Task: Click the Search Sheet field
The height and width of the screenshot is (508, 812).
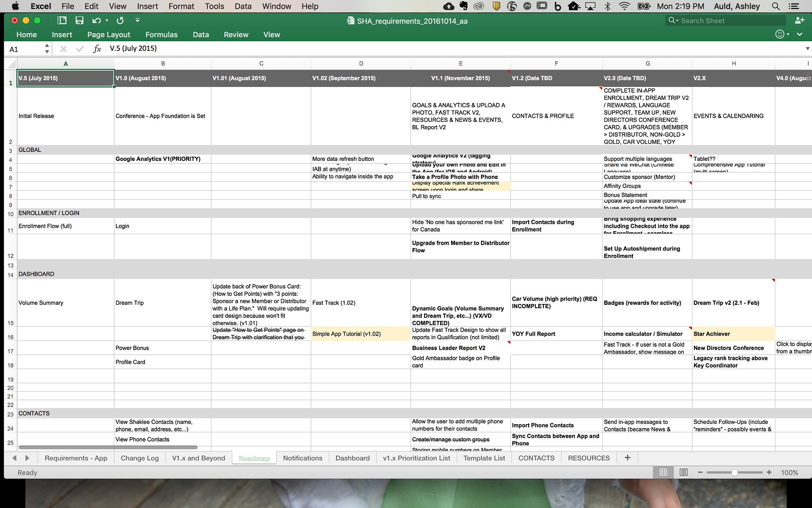Action: click(732, 21)
